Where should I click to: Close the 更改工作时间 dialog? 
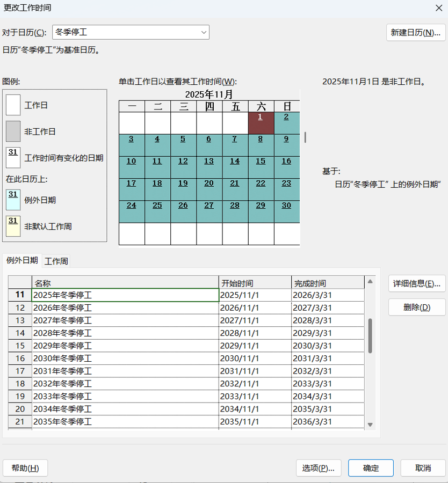point(439,8)
